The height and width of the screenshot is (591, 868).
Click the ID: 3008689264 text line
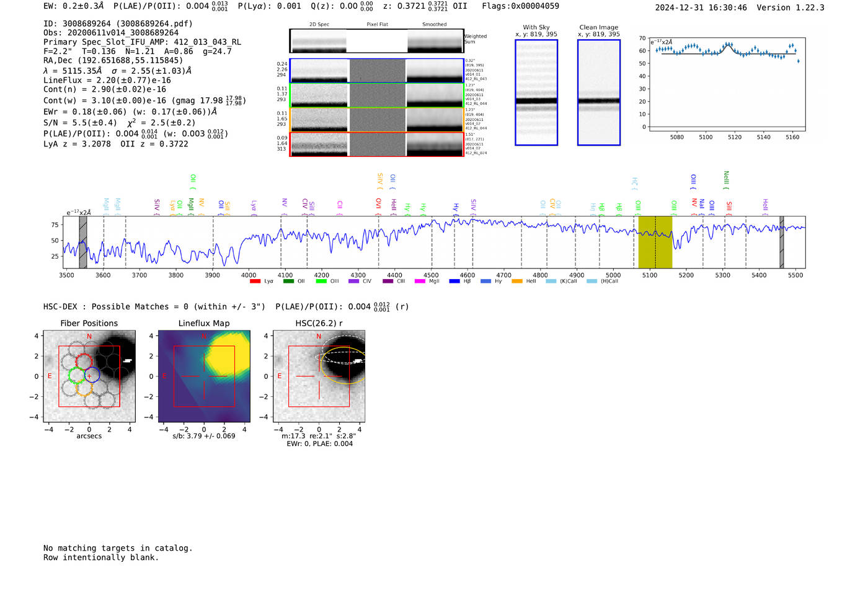[x=118, y=24]
